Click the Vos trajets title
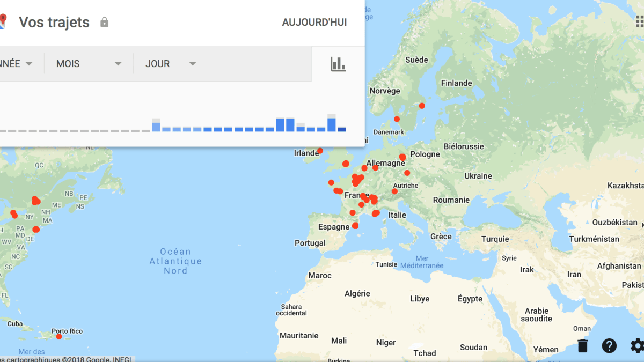Viewport: 644px width, 362px height. [x=54, y=22]
